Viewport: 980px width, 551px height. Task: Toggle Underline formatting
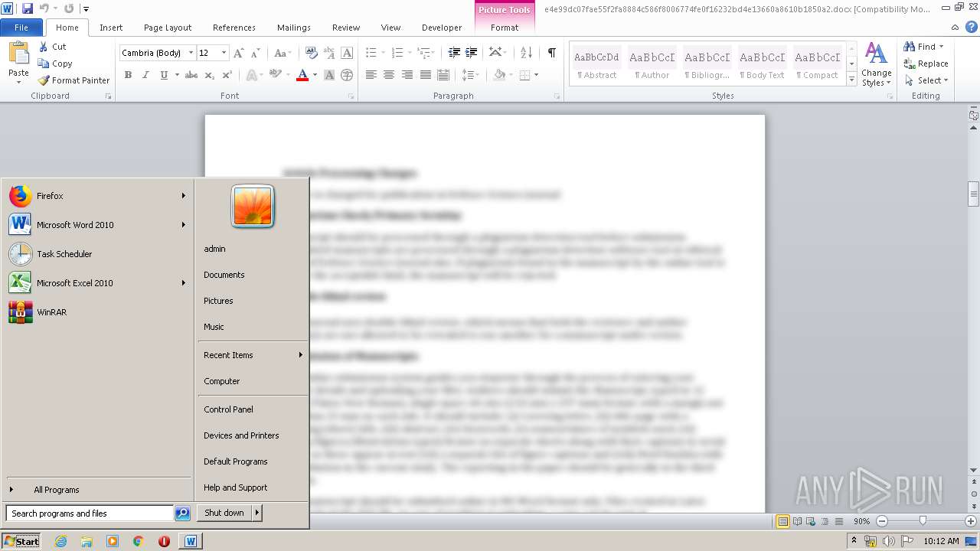(164, 75)
